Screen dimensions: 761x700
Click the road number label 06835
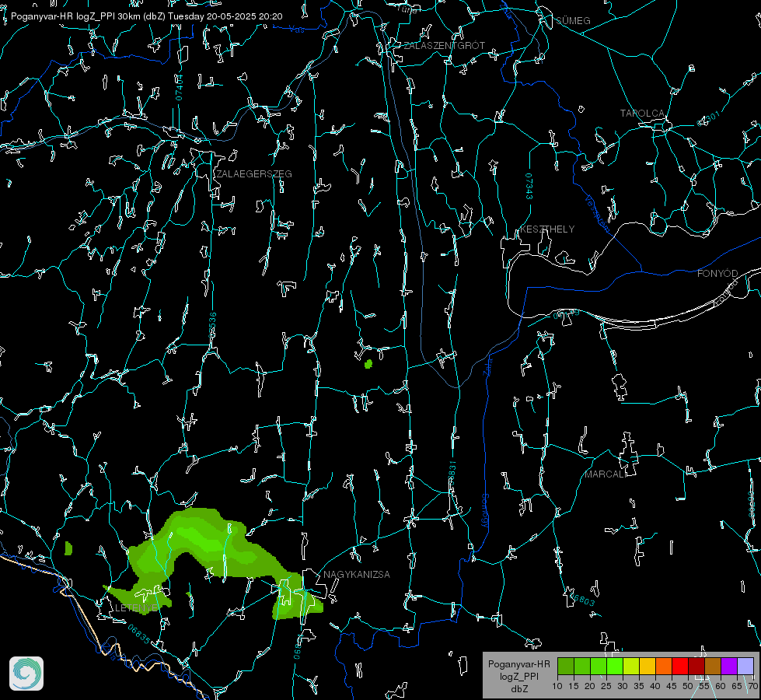tap(139, 635)
